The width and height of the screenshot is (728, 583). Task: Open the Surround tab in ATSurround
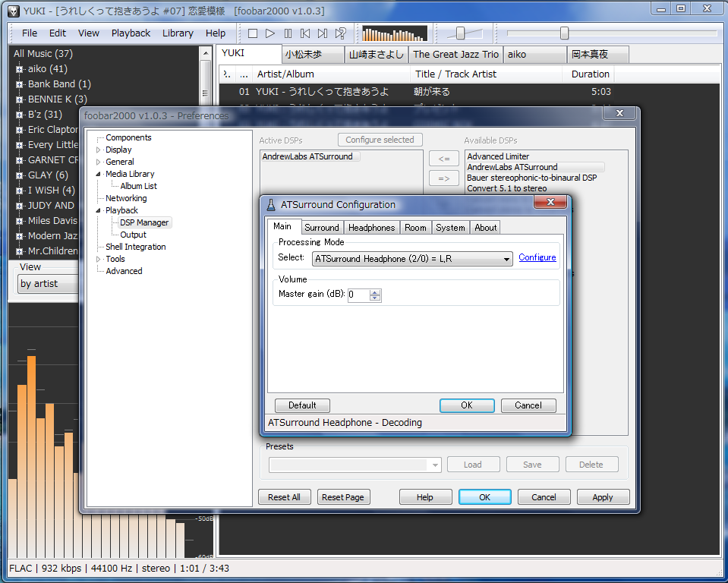tap(322, 228)
